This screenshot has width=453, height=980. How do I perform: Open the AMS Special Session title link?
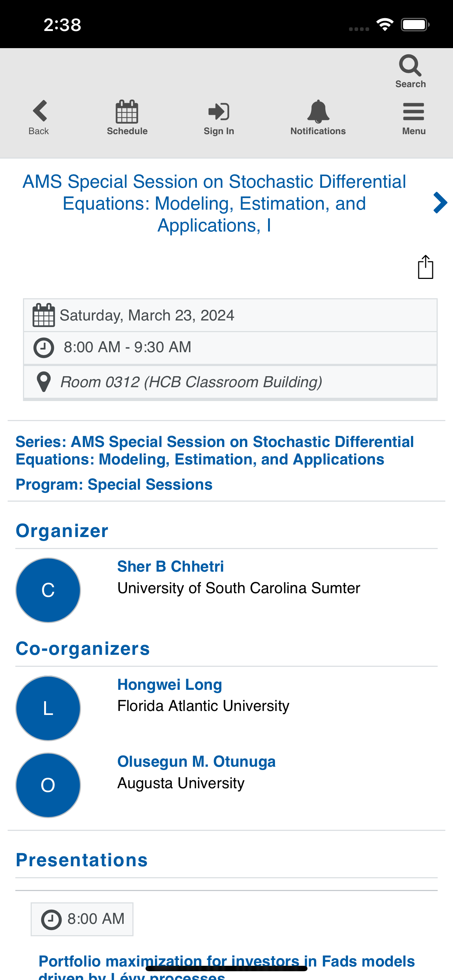pyautogui.click(x=214, y=203)
